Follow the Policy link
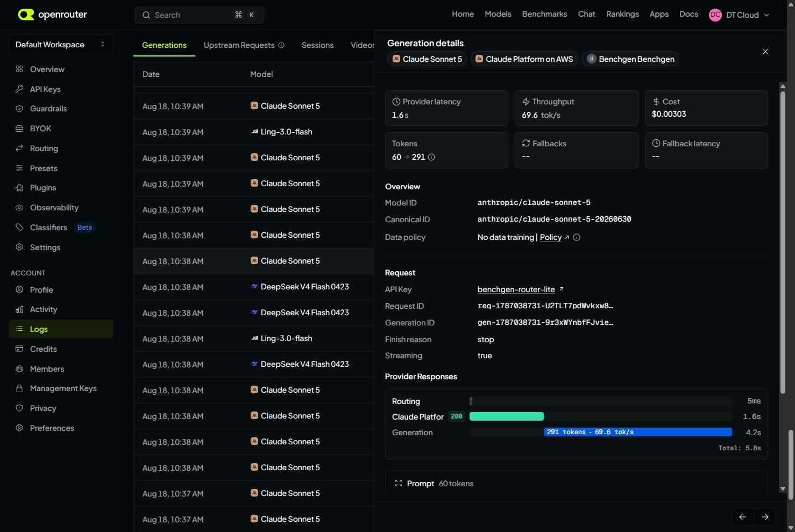The image size is (795, 532). pos(550,237)
